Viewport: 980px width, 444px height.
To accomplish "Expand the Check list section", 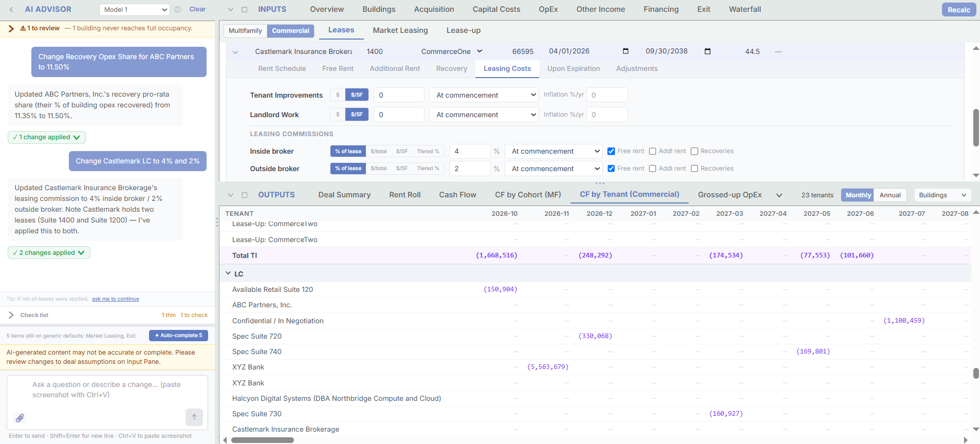I will (x=11, y=315).
